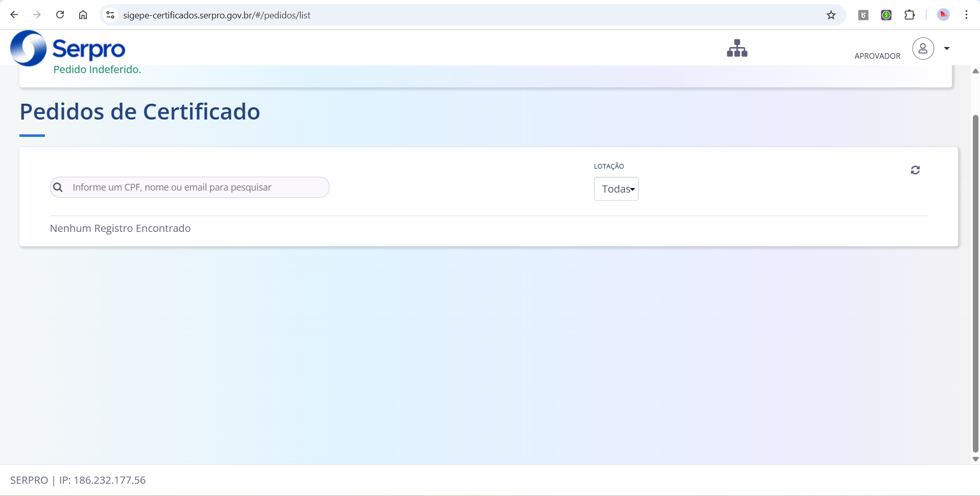This screenshot has height=496, width=980.
Task: Click the page scrollbar down arrow
Action: pos(975,459)
